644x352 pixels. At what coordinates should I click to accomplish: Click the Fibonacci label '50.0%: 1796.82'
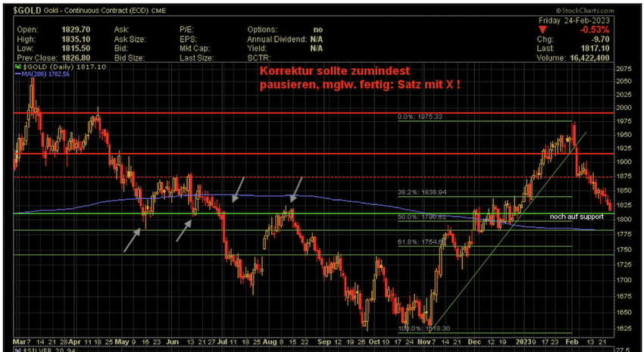point(422,216)
